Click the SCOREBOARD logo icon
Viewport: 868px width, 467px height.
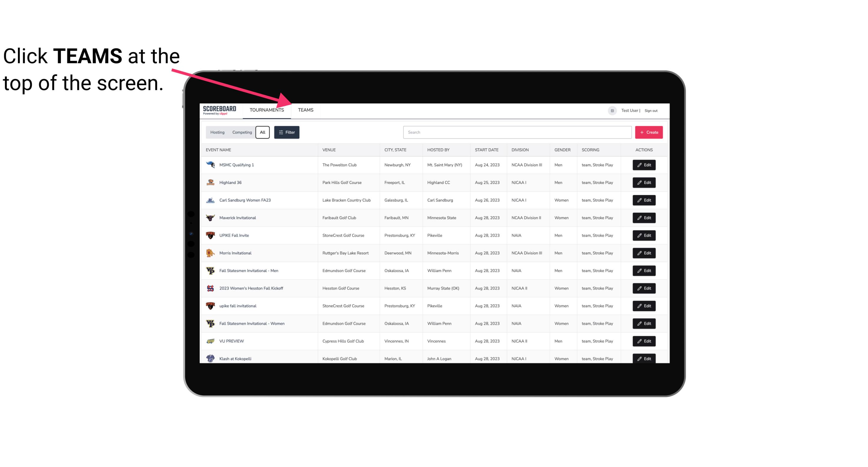(x=219, y=110)
